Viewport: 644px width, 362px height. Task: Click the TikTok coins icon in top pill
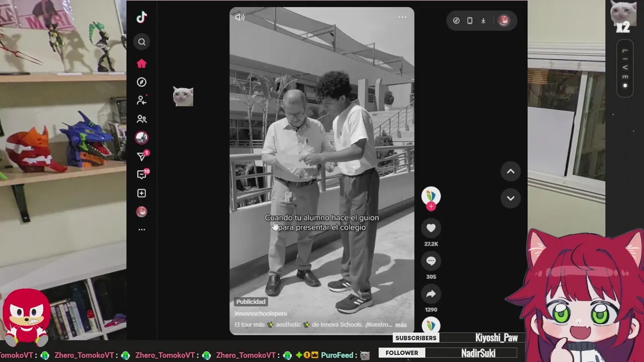click(x=456, y=21)
